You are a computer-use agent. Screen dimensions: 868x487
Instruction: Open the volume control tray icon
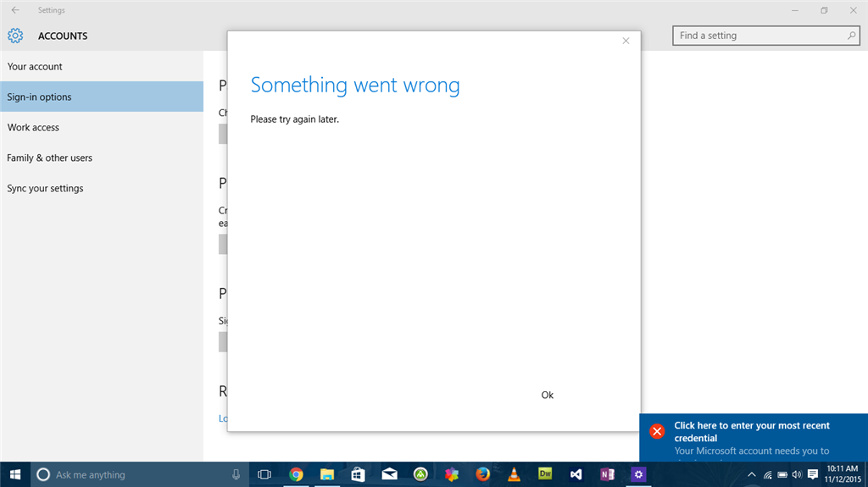click(797, 475)
